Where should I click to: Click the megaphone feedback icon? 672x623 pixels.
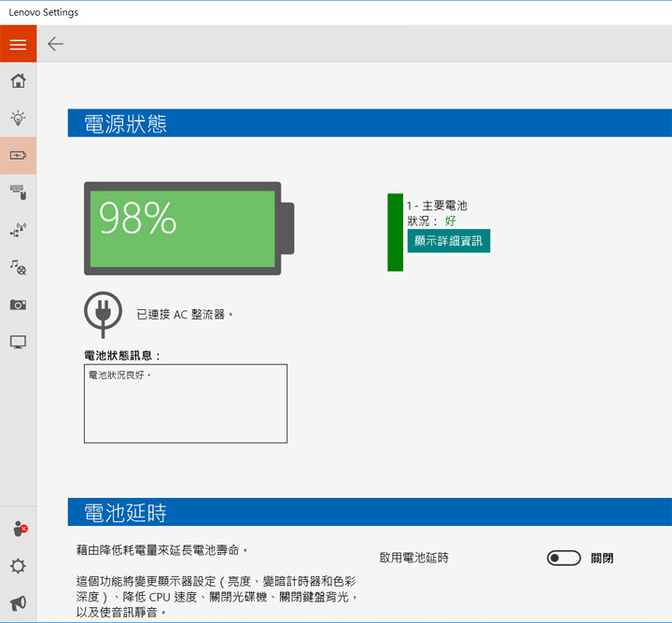[x=18, y=603]
